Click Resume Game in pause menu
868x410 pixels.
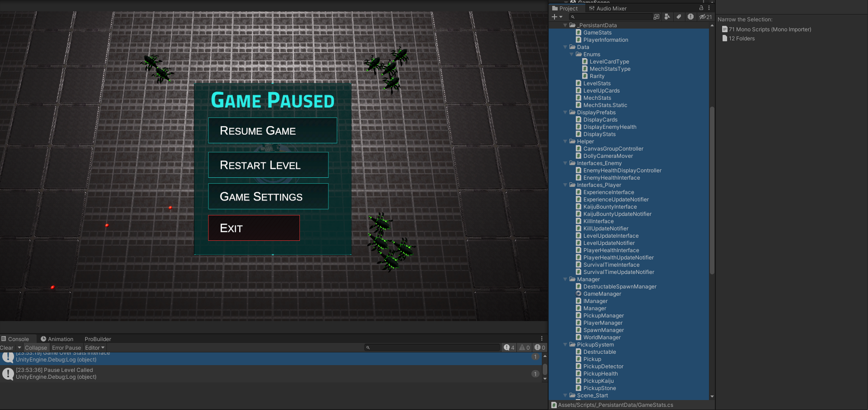tap(273, 131)
